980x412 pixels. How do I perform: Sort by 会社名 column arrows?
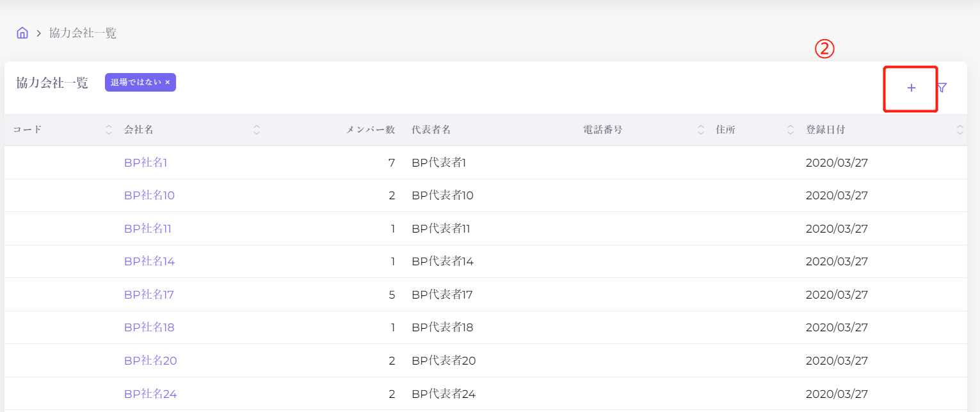pyautogui.click(x=257, y=130)
